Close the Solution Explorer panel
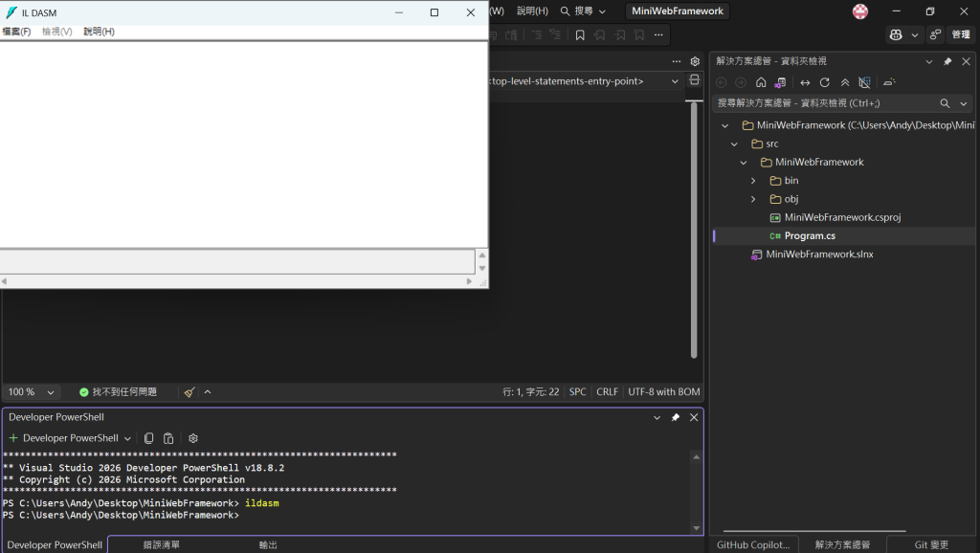Screen dimensions: 980x553 tap(967, 61)
